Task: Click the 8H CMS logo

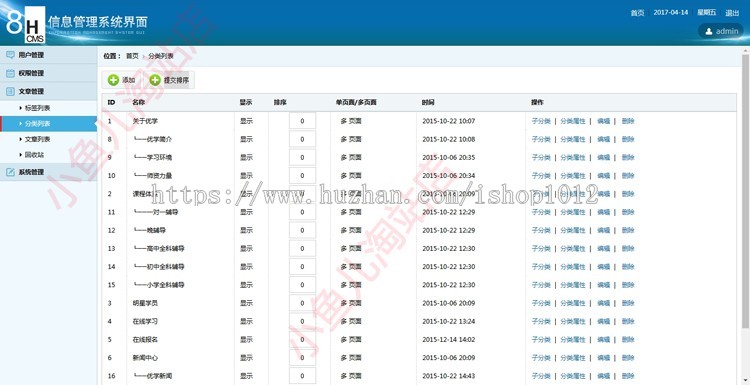Action: (x=26, y=24)
